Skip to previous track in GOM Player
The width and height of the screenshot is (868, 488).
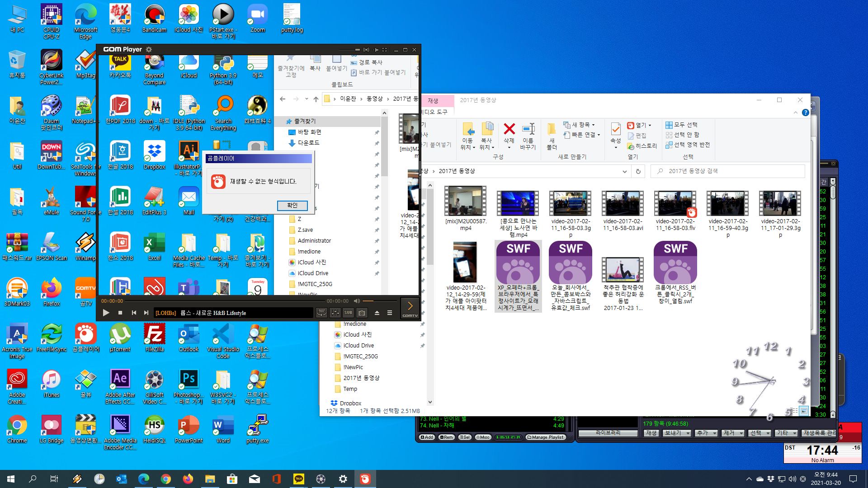click(x=134, y=313)
